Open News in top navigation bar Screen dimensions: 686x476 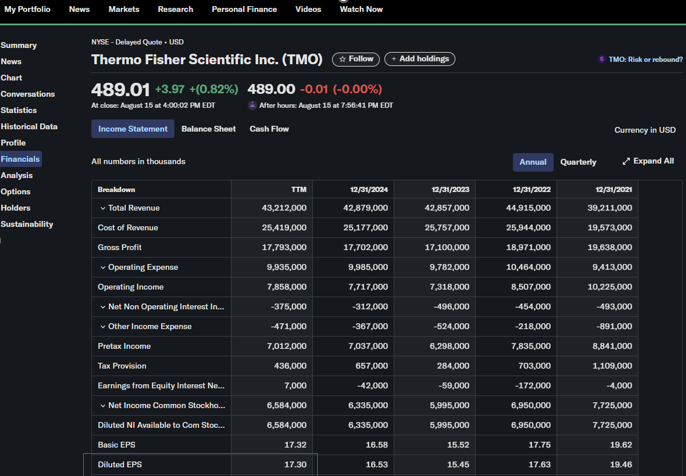tap(79, 9)
